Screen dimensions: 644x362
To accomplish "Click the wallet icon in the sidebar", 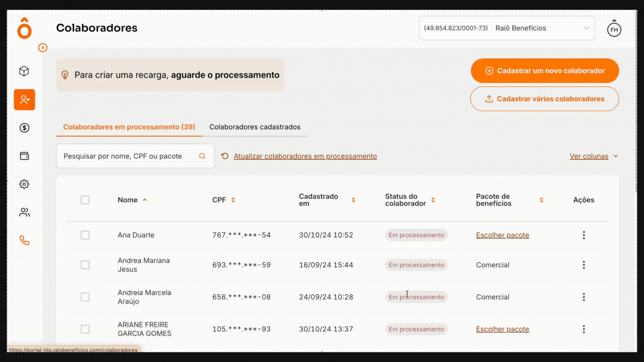I will (x=24, y=156).
